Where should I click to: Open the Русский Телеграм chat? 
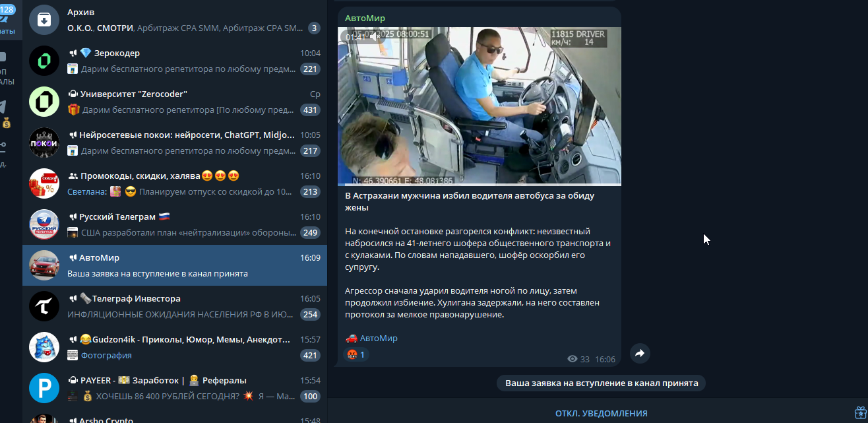[x=175, y=224]
